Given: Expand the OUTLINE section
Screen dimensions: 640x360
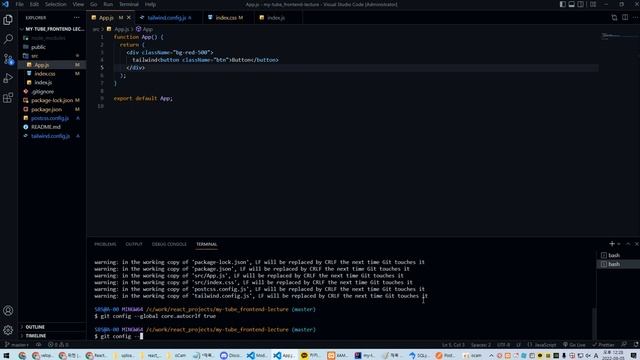Looking at the screenshot, I should (35, 327).
